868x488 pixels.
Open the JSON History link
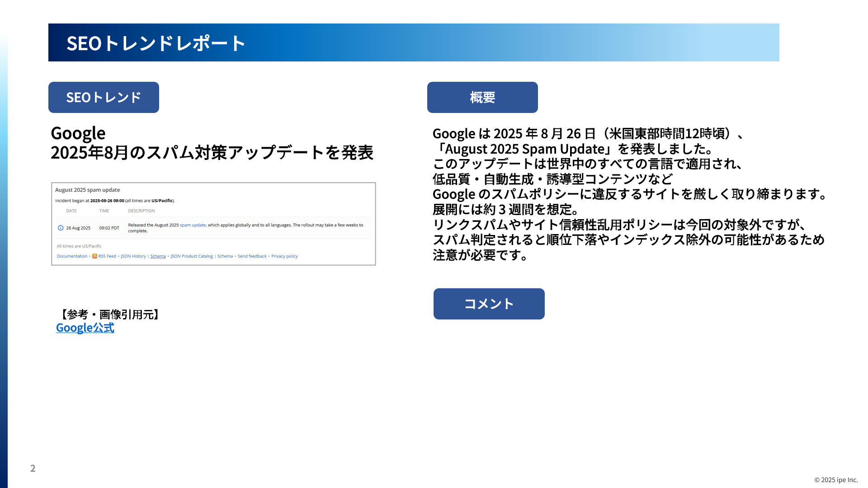tap(133, 256)
